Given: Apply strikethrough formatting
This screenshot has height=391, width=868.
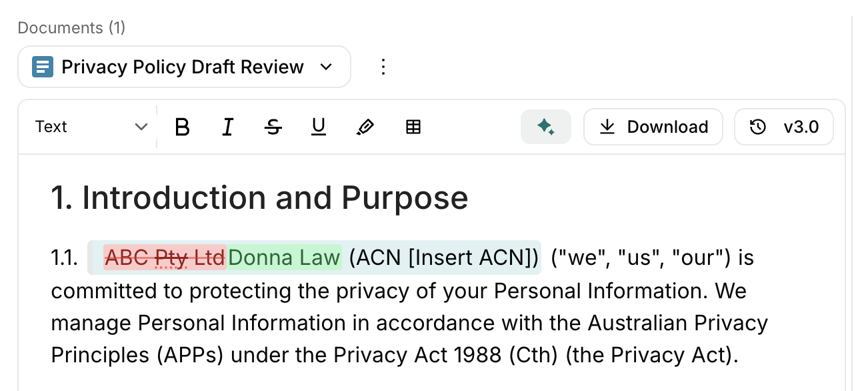Looking at the screenshot, I should click(273, 127).
